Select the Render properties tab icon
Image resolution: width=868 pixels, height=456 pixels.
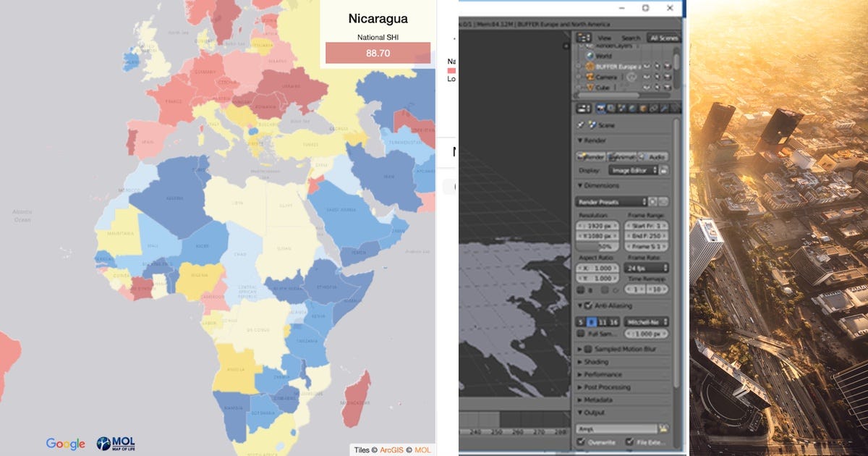600,108
